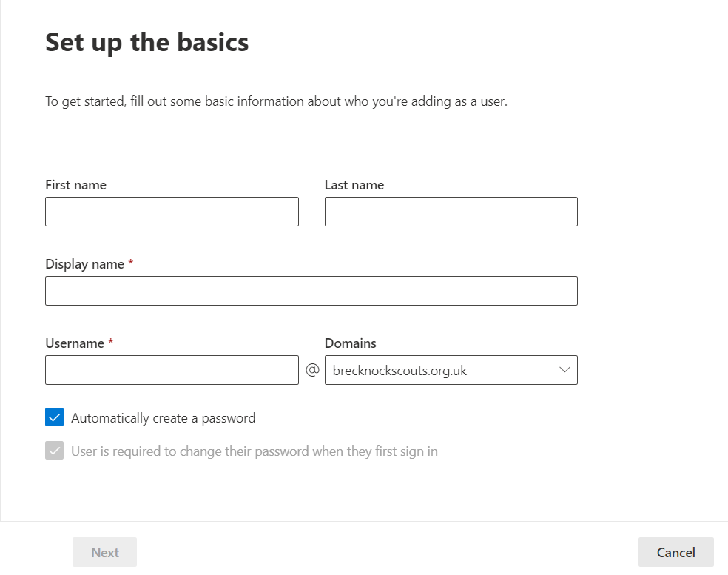Click the Last name label
Screen dimensions: 728x575
coord(354,185)
